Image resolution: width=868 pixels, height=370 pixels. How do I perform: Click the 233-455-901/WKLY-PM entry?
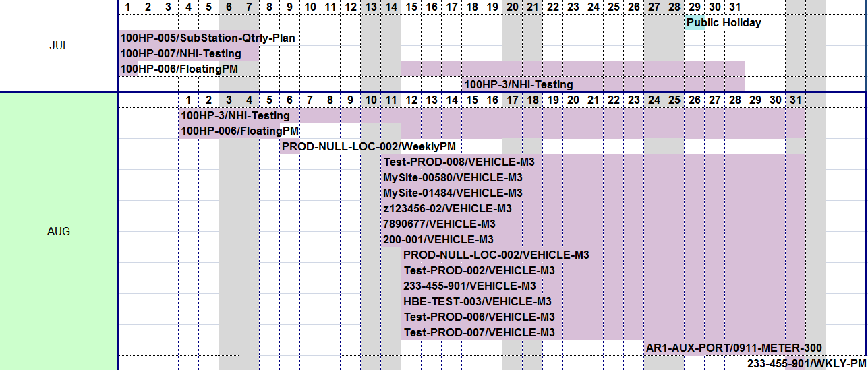coord(807,364)
